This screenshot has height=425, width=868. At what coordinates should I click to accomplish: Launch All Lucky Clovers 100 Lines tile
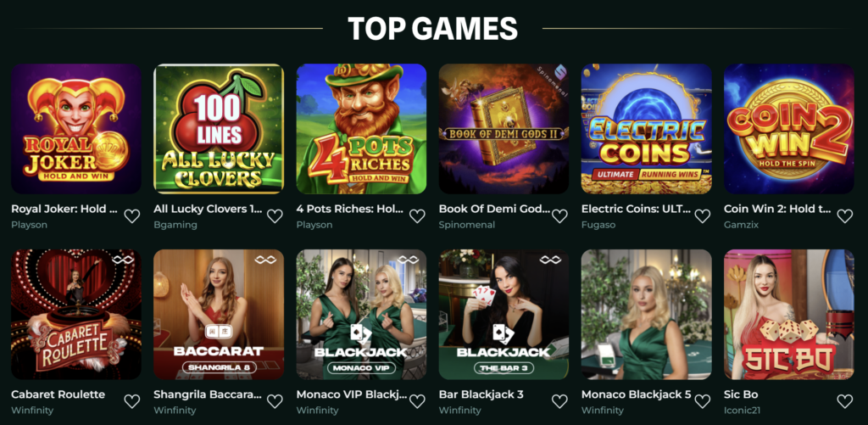pos(219,129)
